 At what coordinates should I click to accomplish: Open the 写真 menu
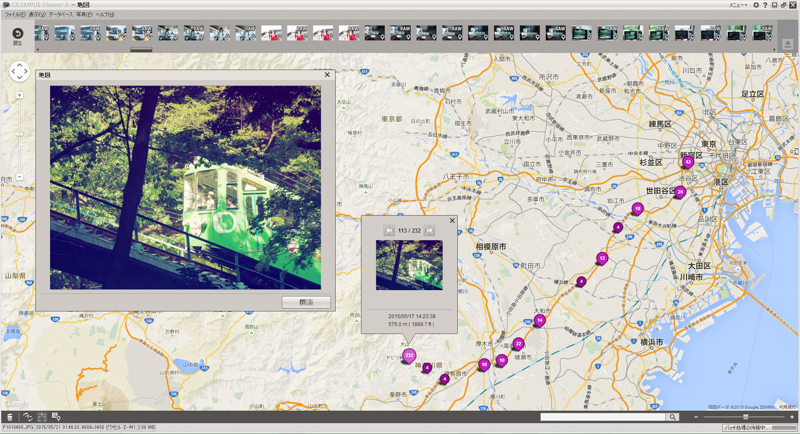(84, 15)
